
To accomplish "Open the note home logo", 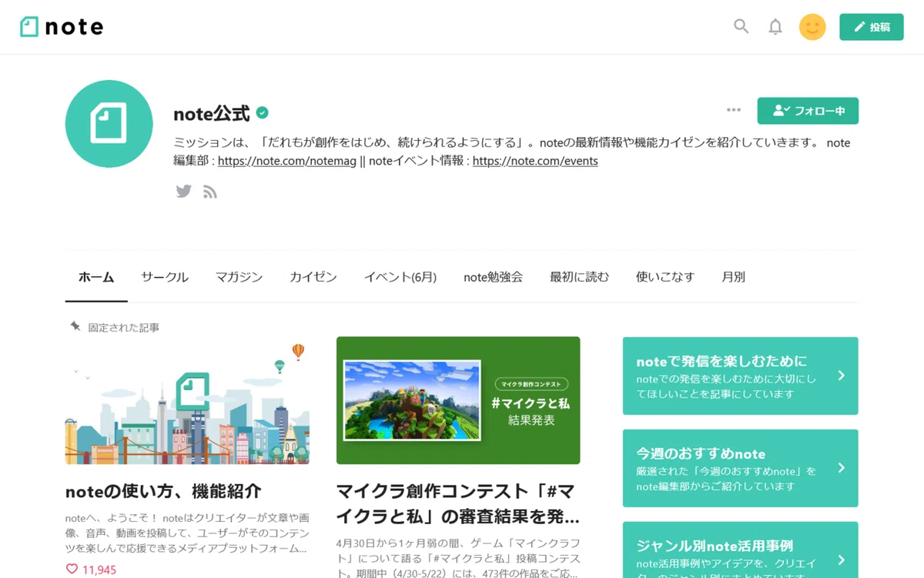I will (x=62, y=27).
